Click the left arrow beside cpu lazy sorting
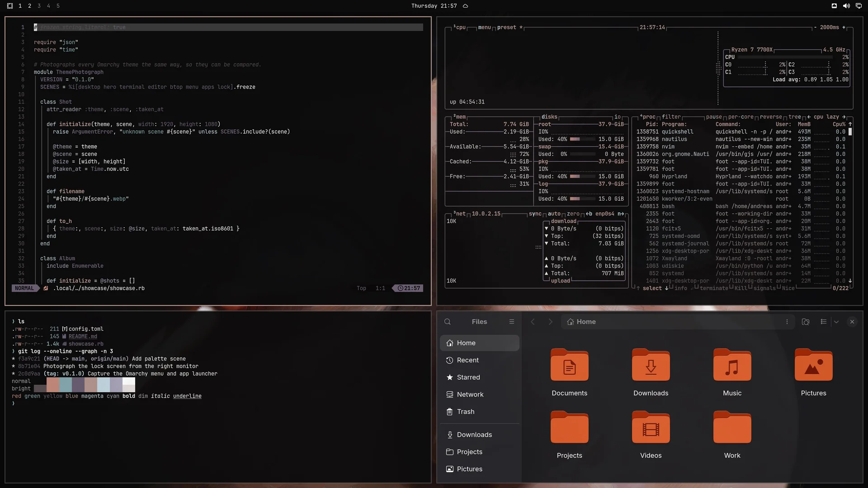Screen dimensions: 868x488 pyautogui.click(x=809, y=117)
